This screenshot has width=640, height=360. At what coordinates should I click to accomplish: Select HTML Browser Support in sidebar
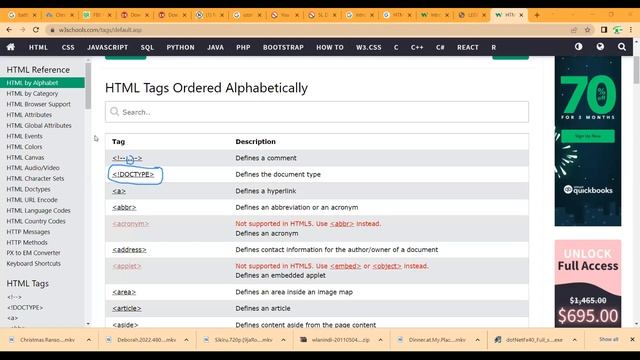tap(38, 104)
